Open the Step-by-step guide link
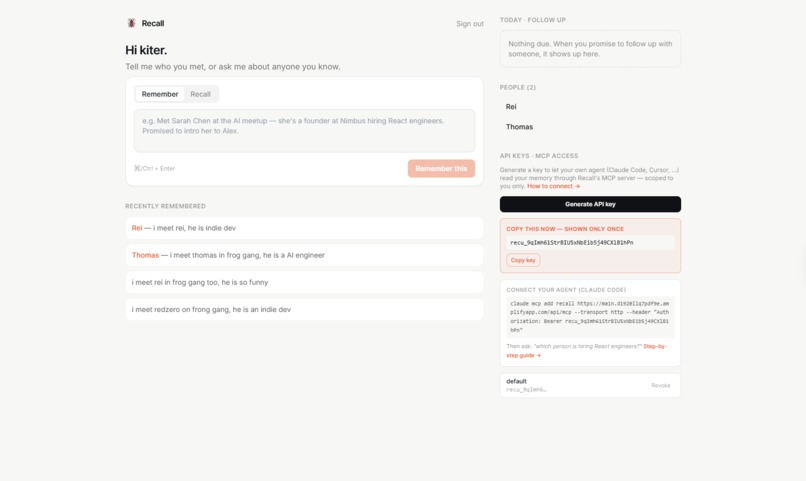This screenshot has width=806, height=481. click(587, 350)
